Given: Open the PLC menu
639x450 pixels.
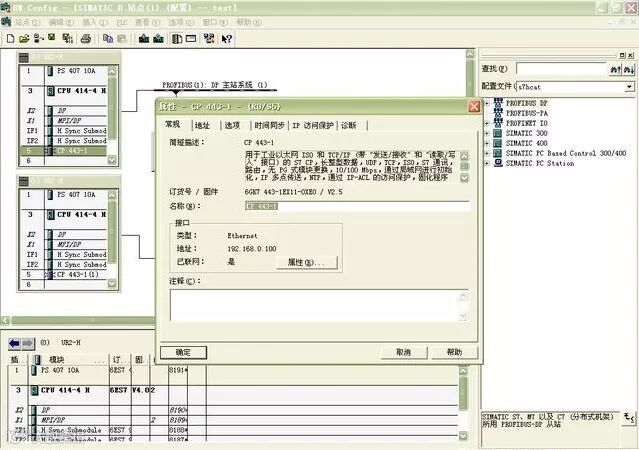Looking at the screenshot, I should point(122,22).
